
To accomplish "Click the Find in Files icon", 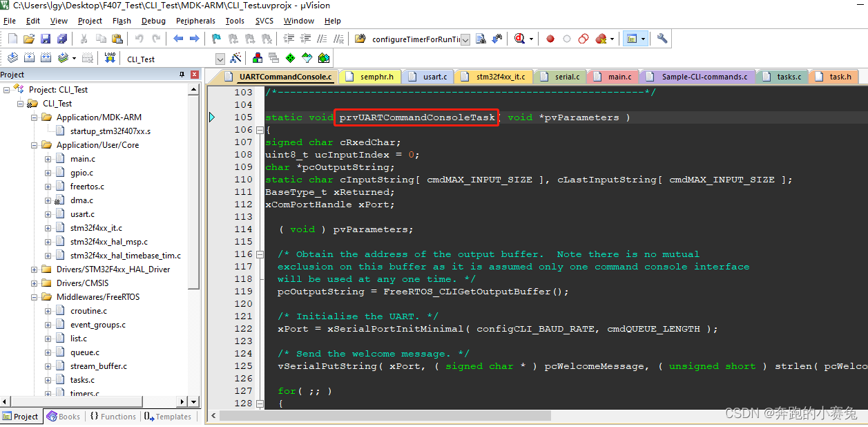I will click(x=360, y=39).
